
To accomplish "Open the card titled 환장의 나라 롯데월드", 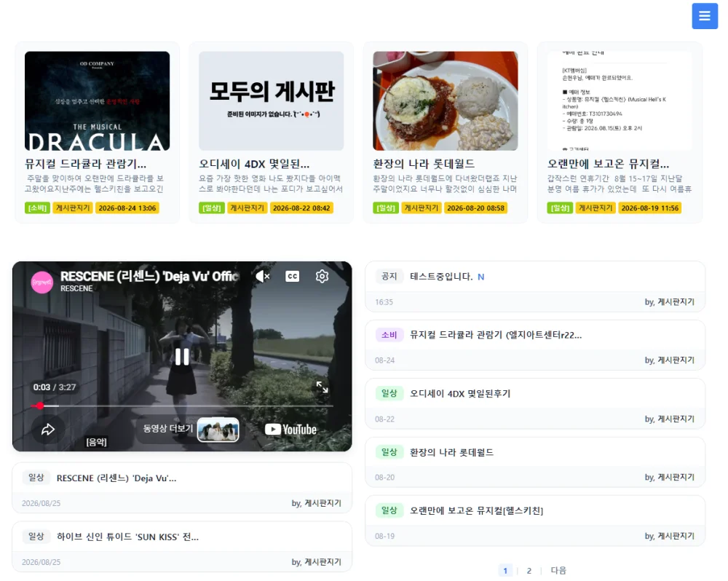I will 424,164.
